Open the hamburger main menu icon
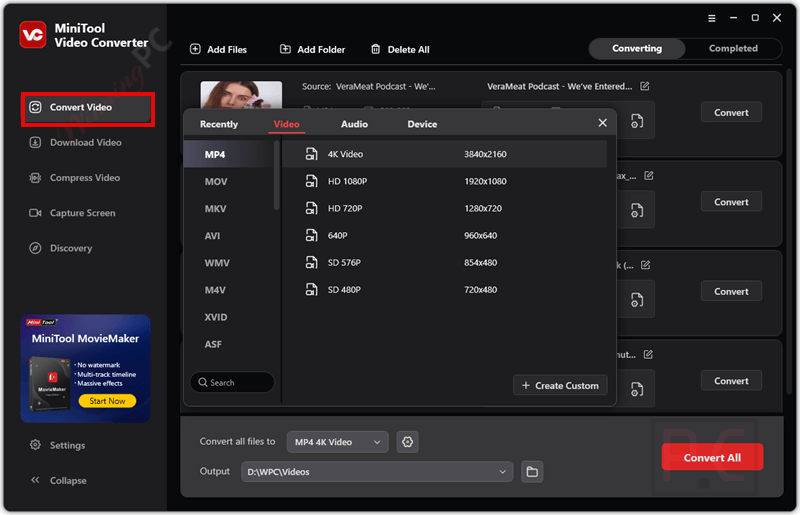 (x=711, y=18)
